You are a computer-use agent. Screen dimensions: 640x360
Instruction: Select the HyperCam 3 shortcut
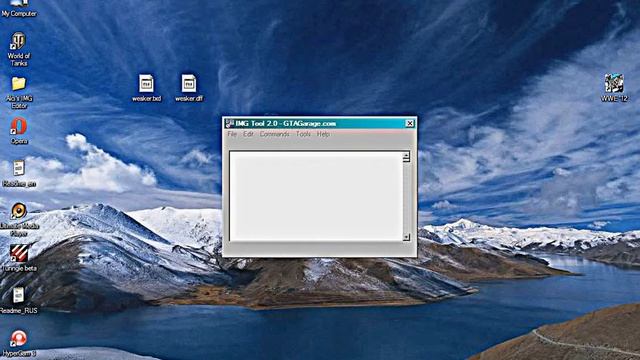click(18, 344)
